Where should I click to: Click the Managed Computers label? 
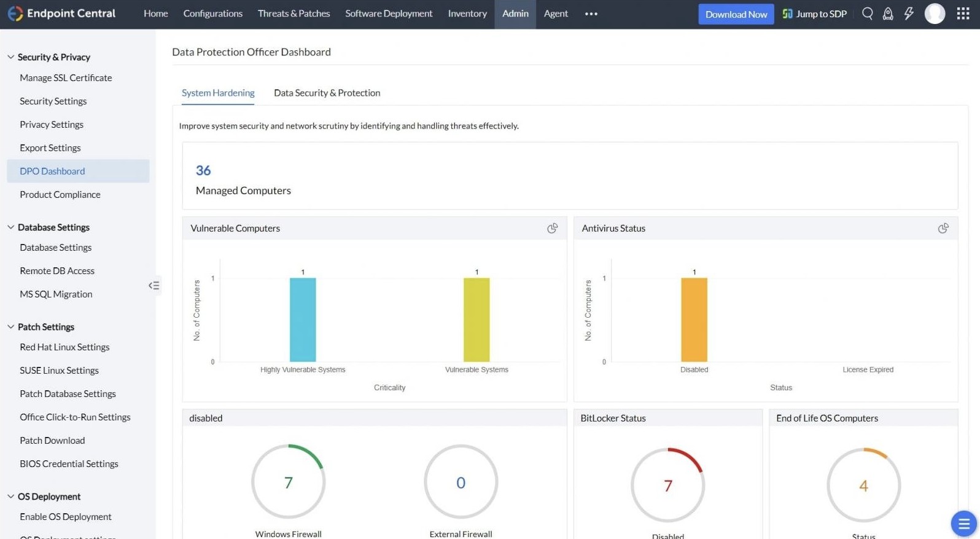(243, 191)
